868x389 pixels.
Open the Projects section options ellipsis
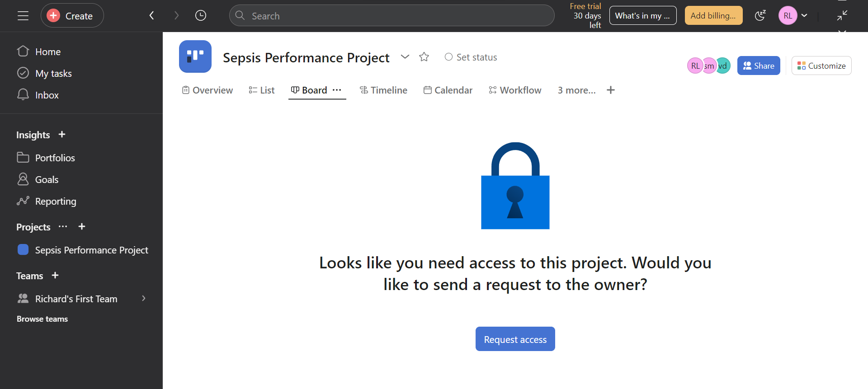pos(63,226)
